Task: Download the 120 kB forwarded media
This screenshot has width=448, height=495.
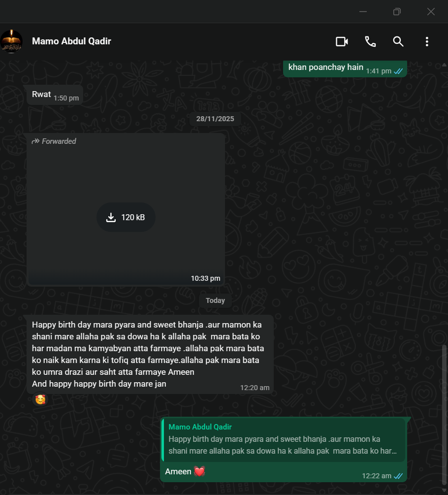Action: [x=126, y=217]
